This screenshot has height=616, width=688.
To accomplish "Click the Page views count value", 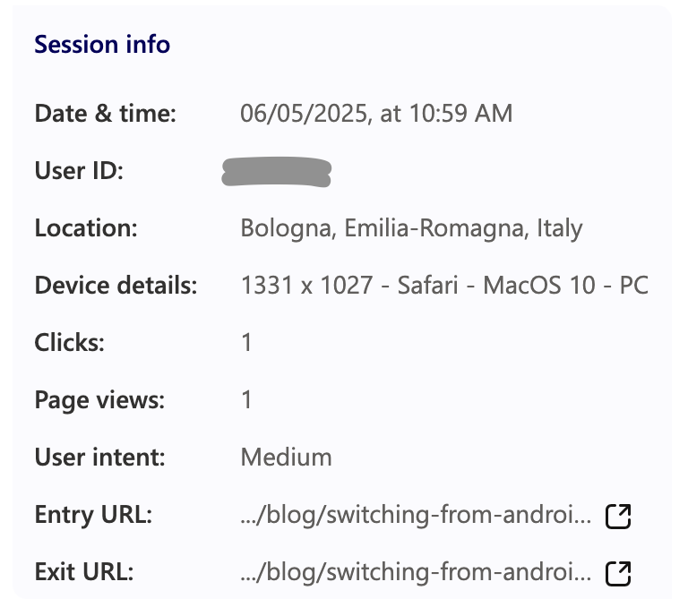I will [x=246, y=400].
